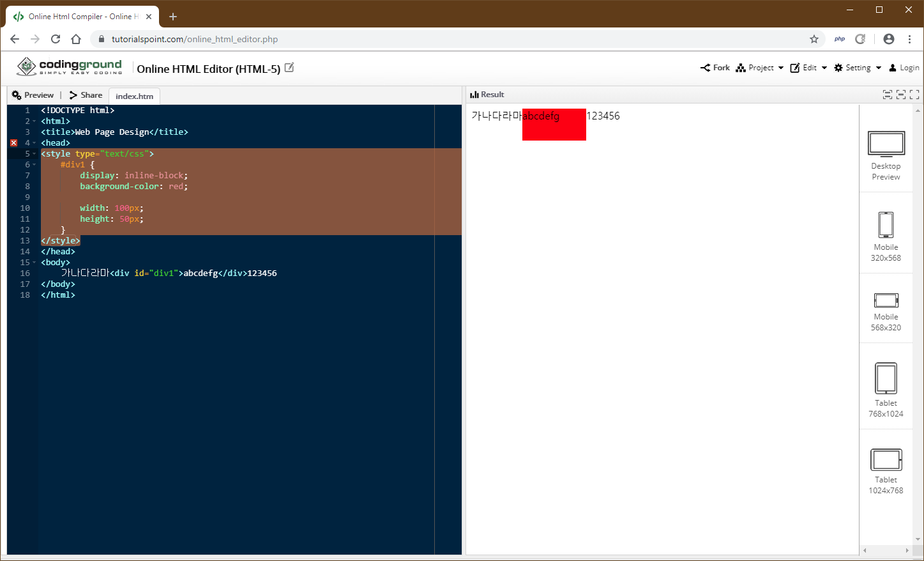
Task: Go back in browser
Action: click(15, 39)
